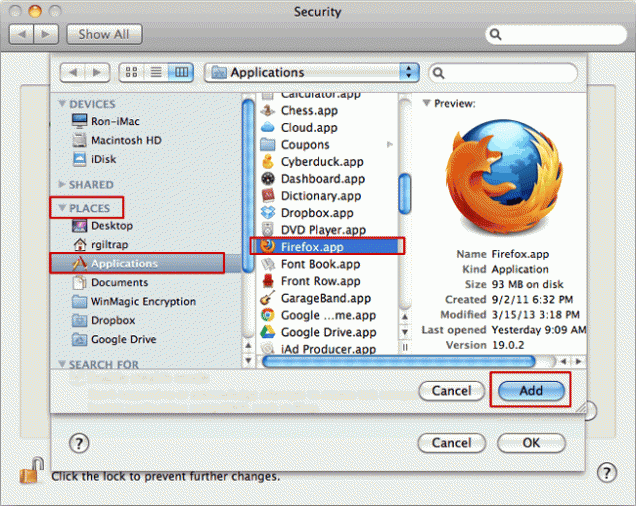Click the Security window search field
The image size is (636, 506).
(x=556, y=34)
